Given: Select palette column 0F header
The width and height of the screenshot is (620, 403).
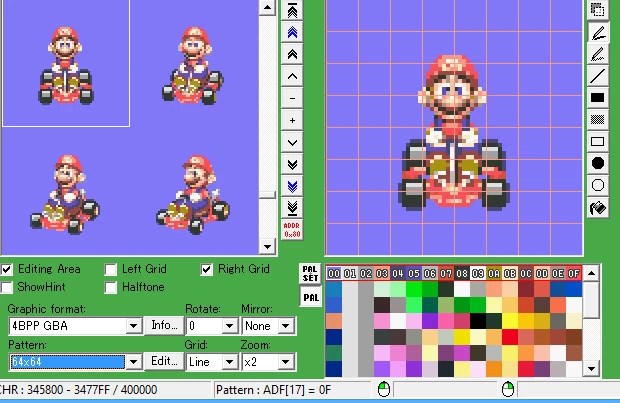Looking at the screenshot, I should [574, 273].
